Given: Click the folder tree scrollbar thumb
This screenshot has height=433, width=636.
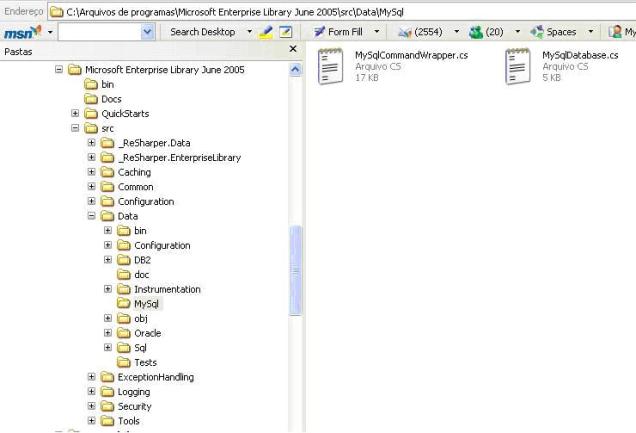Looking at the screenshot, I should point(295,270).
